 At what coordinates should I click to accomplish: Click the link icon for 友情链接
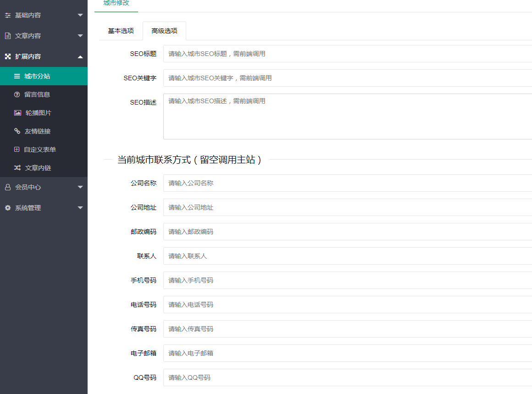17,131
